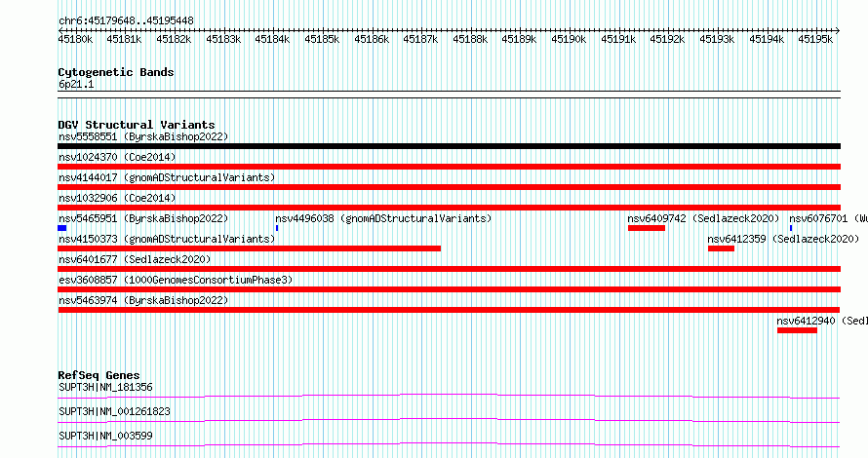Click the SUPT3H|NM_001261823 gene label

(114, 411)
